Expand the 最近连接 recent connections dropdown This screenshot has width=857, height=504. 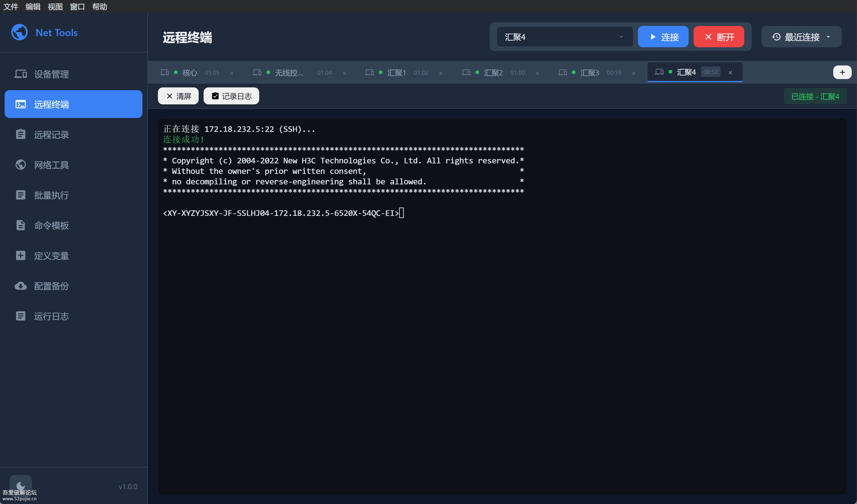coord(801,37)
